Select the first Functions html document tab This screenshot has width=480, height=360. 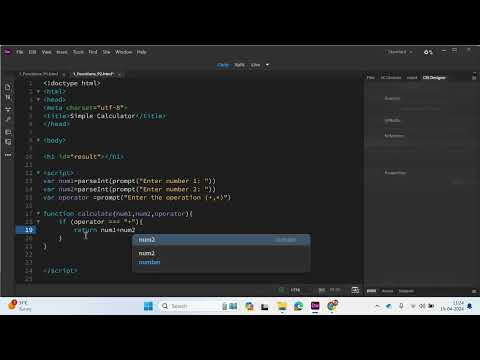click(x=39, y=74)
